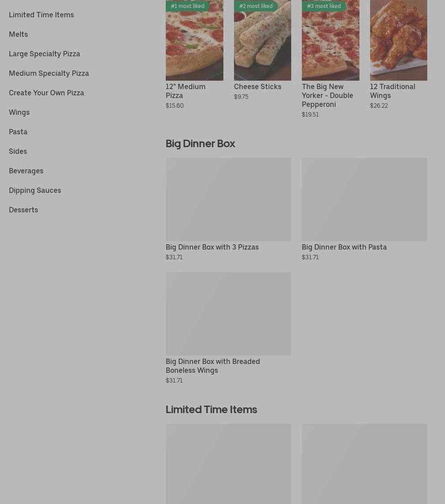Screen dimensions: 445x504
Task: Click the 12" Medium Pizza photo
Action: (195, 40)
